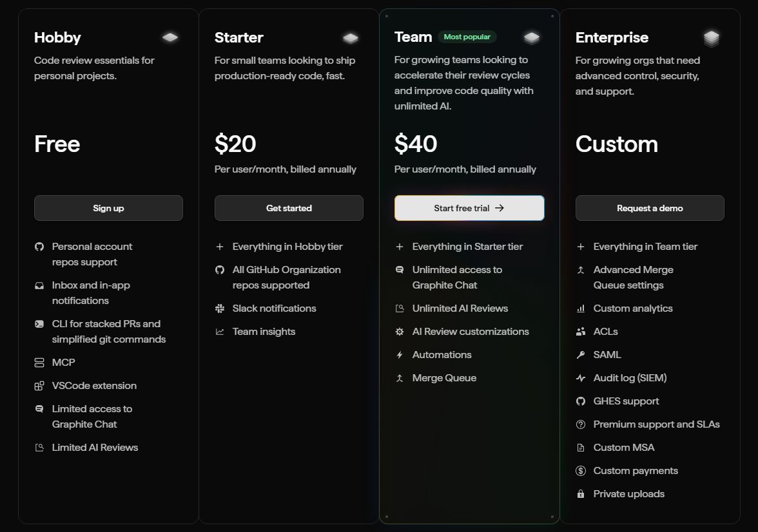This screenshot has width=758, height=532.
Task: Click the Sign up button in Hobby plan
Action: click(108, 208)
